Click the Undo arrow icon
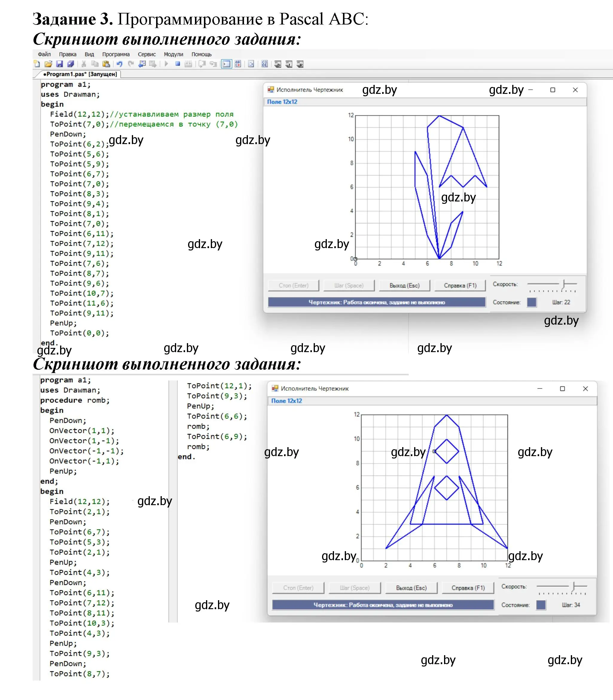613x700 pixels. [119, 64]
